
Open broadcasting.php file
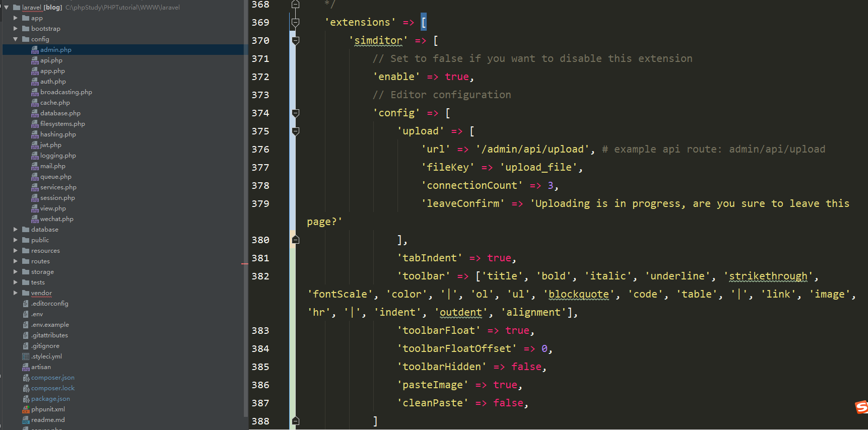click(66, 92)
